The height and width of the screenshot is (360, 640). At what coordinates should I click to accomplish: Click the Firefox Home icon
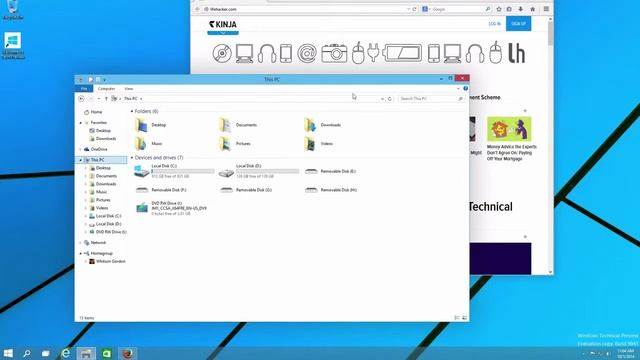click(x=532, y=9)
